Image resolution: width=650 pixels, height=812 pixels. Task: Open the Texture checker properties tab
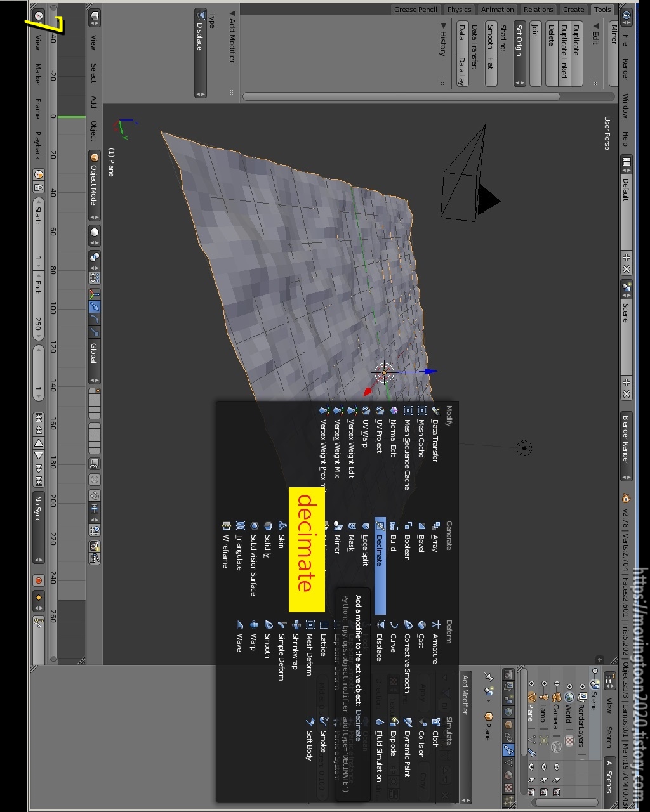(x=508, y=789)
